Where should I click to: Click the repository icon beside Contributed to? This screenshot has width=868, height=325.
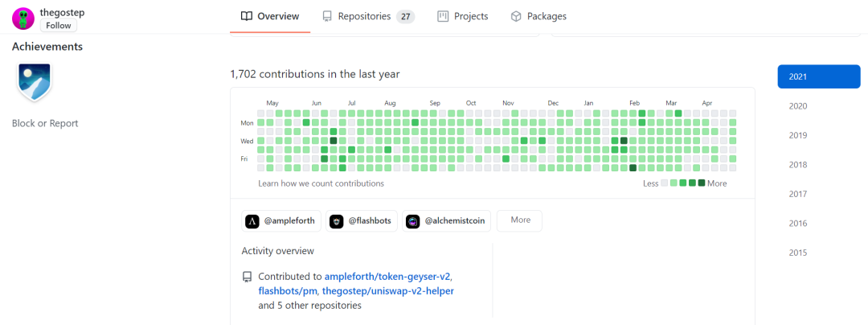[247, 277]
